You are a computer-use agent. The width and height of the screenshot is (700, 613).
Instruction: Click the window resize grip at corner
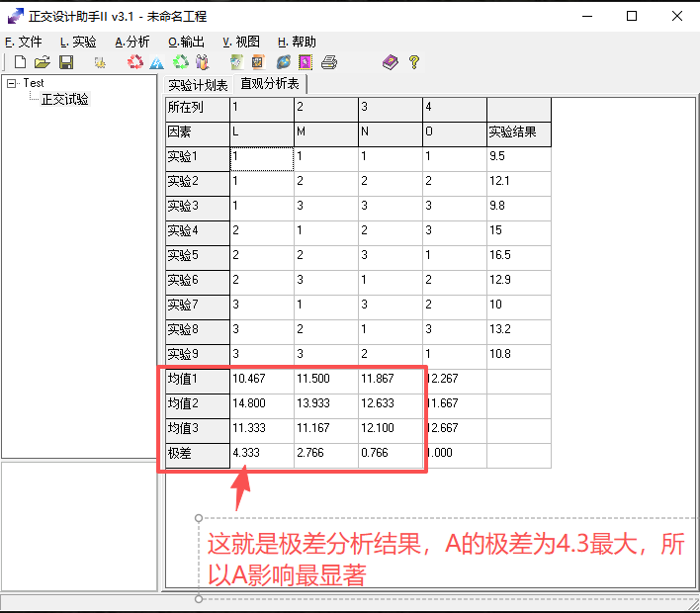[693, 605]
